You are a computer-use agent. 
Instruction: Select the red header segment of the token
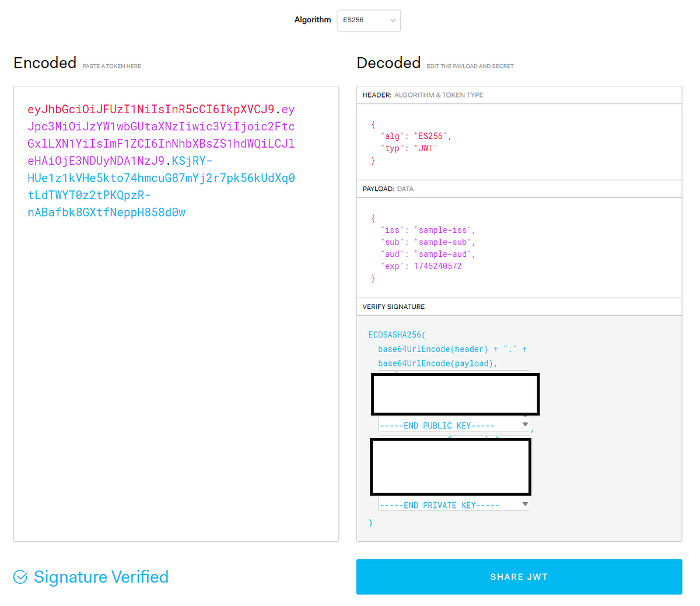[152, 109]
